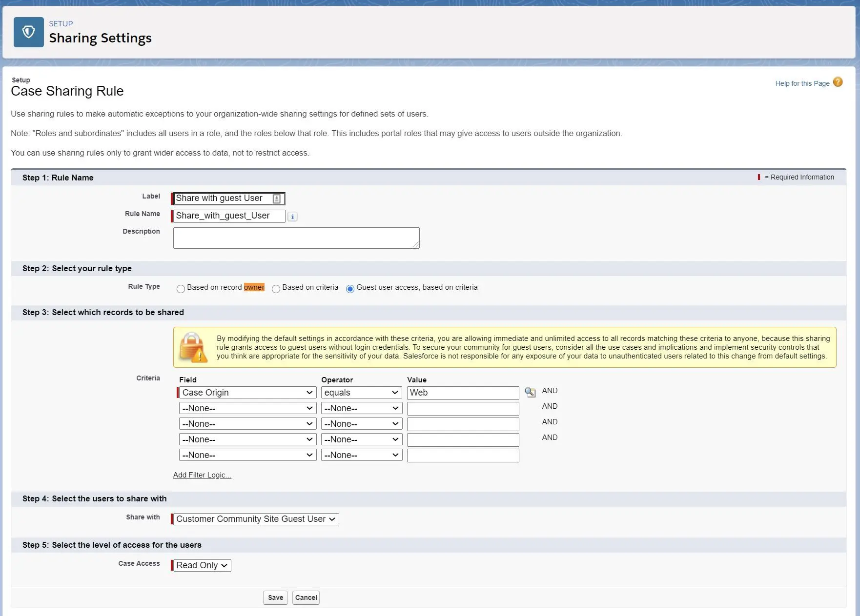This screenshot has width=860, height=616.
Task: Click Step 3: Select which records header
Action: pos(103,312)
